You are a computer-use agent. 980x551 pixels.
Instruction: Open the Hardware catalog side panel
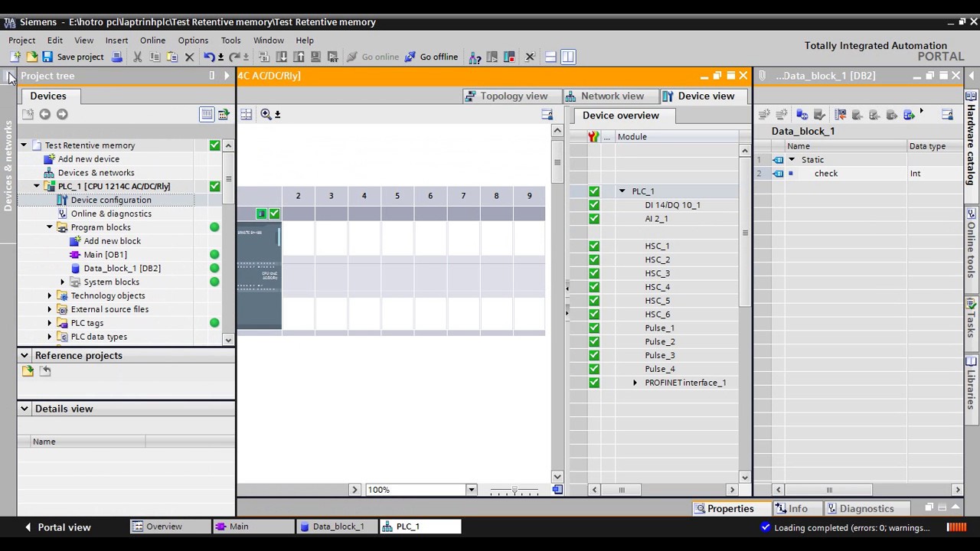click(971, 139)
